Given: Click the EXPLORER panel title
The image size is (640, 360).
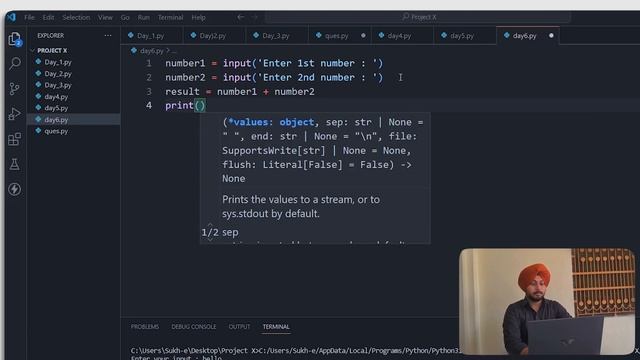Looking at the screenshot, I should pos(51,36).
